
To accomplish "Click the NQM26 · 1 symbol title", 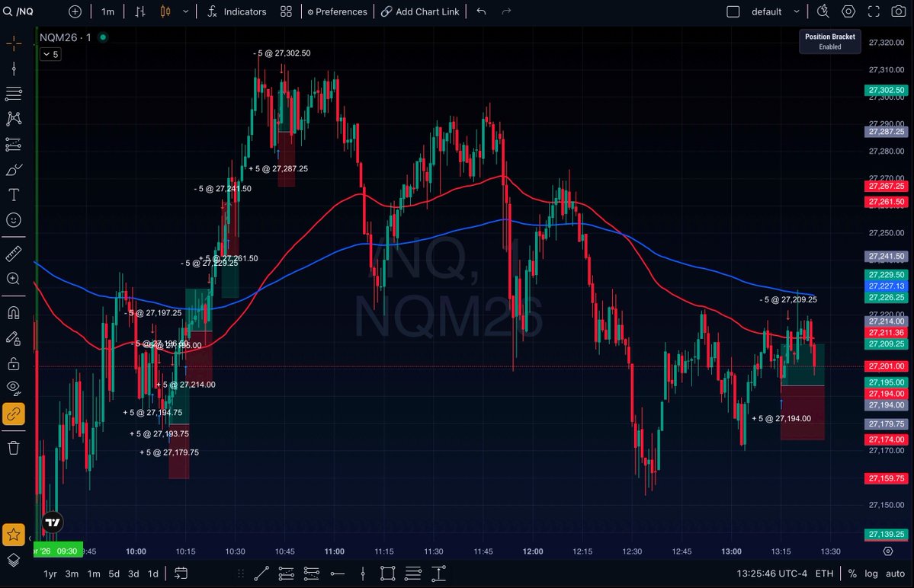I will point(66,37).
